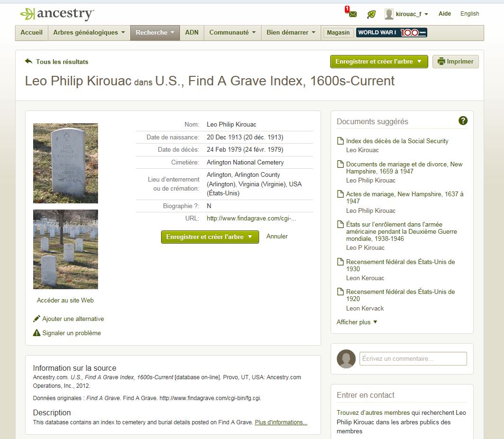The width and height of the screenshot is (504, 439).
Task: Click Accéder au site Web link
Action: click(65, 300)
